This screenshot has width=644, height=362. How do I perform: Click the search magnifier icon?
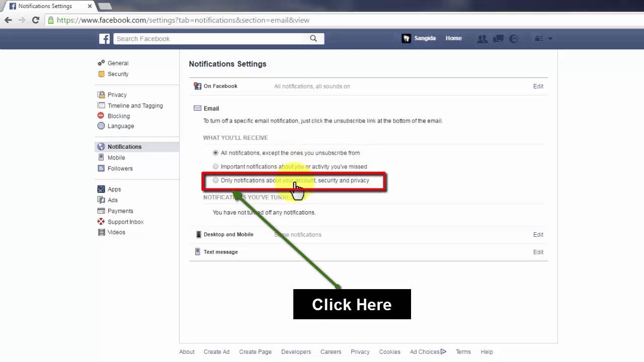313,39
